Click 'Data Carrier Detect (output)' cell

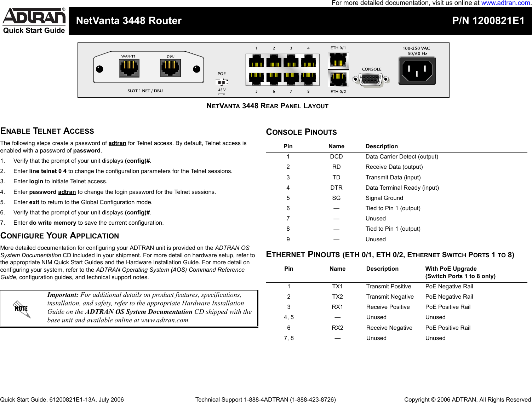coord(402,156)
